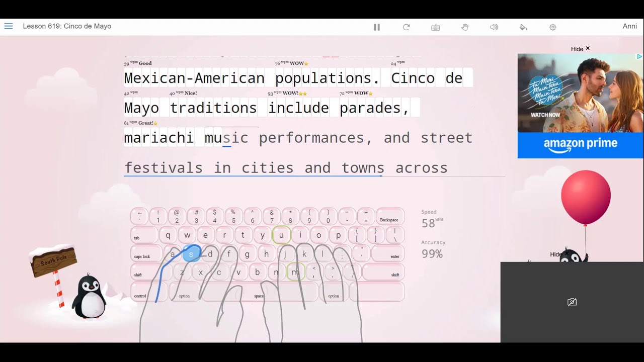Click the word 'performances' in the text

(311, 138)
